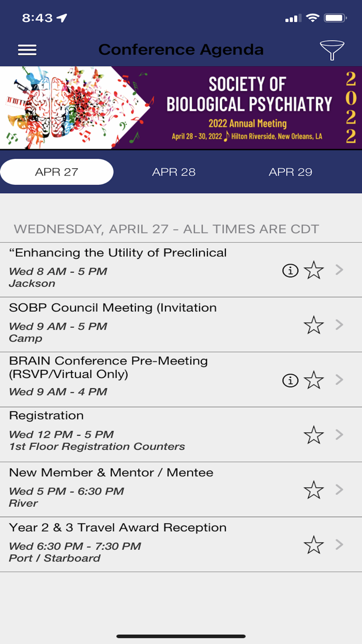Image resolution: width=362 pixels, height=644 pixels.
Task: Show info for BRAIN Conference Pre-Meeting
Action: click(x=290, y=380)
